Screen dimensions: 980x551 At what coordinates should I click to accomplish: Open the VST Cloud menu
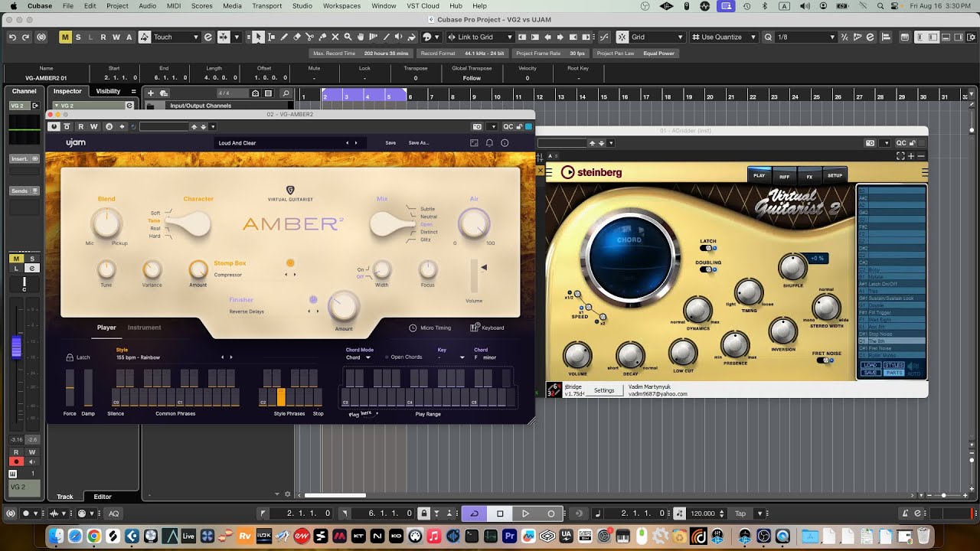[423, 6]
